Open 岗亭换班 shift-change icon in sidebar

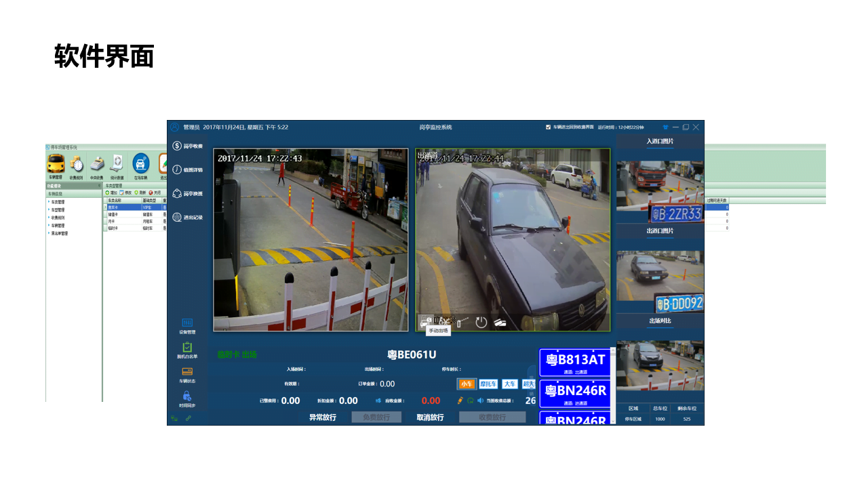(177, 193)
